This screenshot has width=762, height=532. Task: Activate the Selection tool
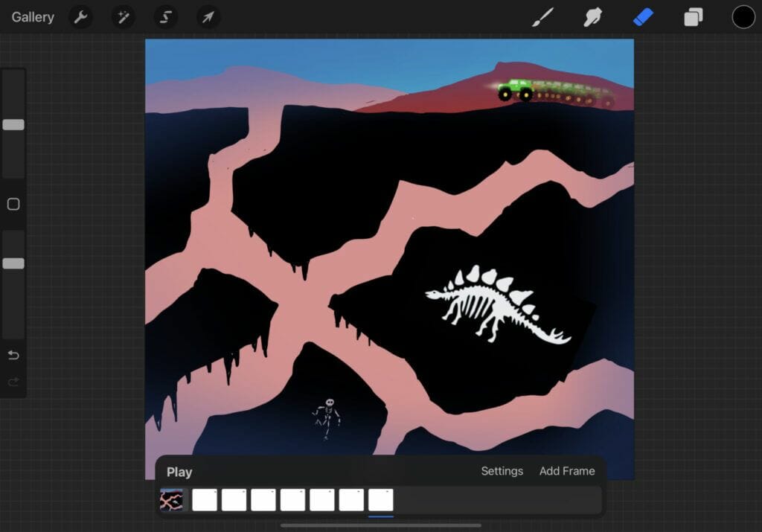tap(166, 18)
